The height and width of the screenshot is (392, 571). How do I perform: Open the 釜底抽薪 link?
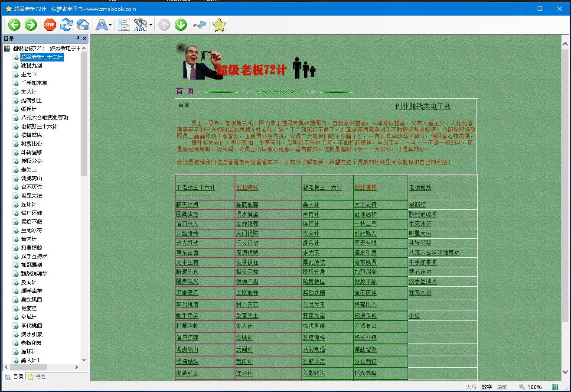tap(247, 204)
